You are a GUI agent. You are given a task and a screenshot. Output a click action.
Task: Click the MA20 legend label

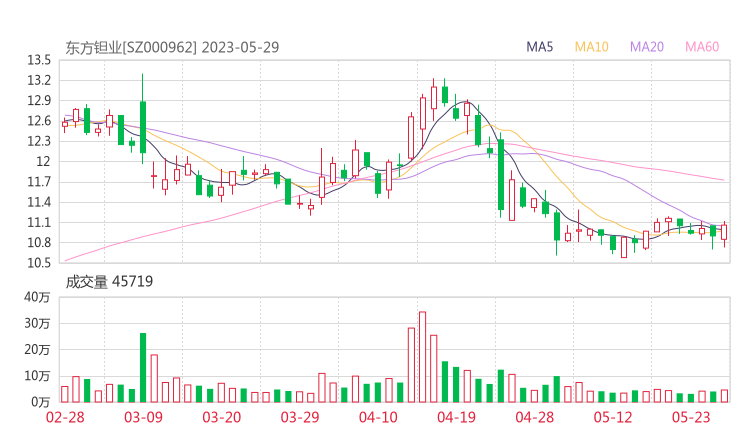(x=647, y=47)
